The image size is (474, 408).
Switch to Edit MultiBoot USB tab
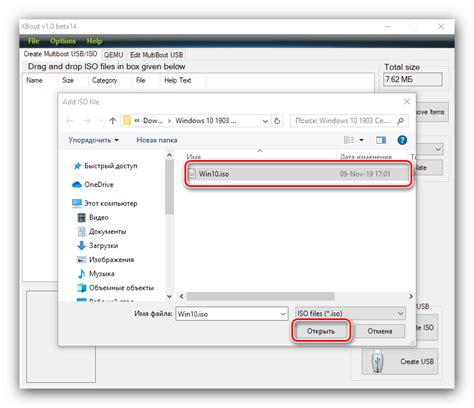pos(156,55)
